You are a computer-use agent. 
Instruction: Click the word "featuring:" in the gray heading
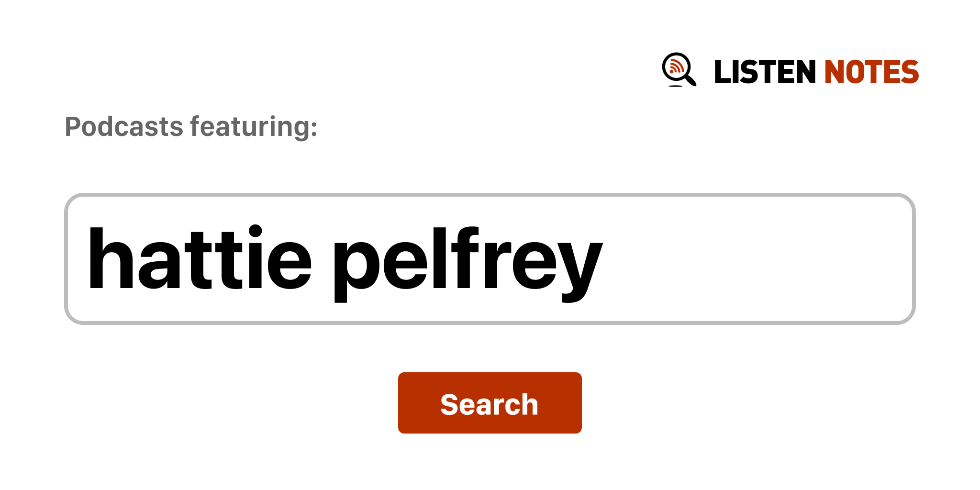[x=254, y=127]
